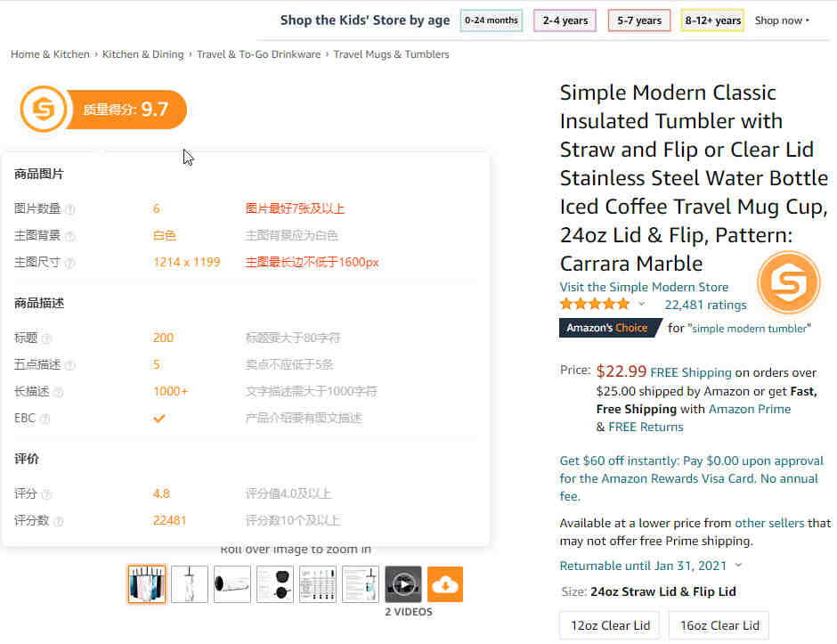The height and width of the screenshot is (644, 837).
Task: Click the 2 VIDEOS label
Action: 409,612
